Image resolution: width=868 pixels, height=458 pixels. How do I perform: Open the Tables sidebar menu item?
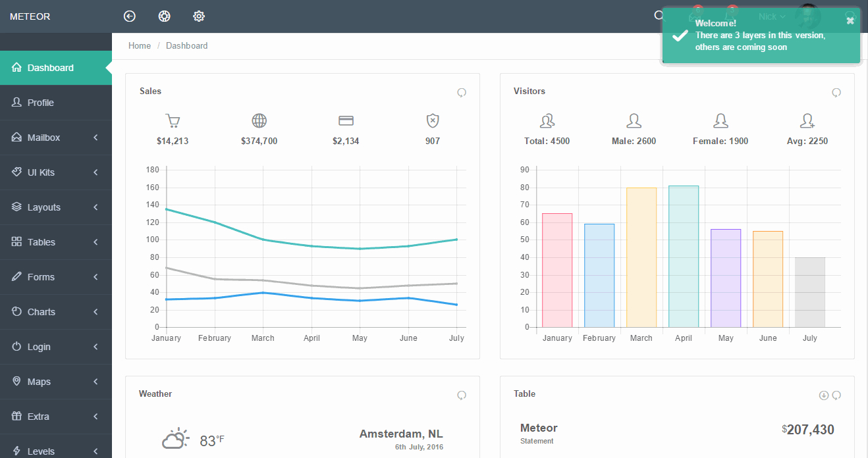point(56,242)
